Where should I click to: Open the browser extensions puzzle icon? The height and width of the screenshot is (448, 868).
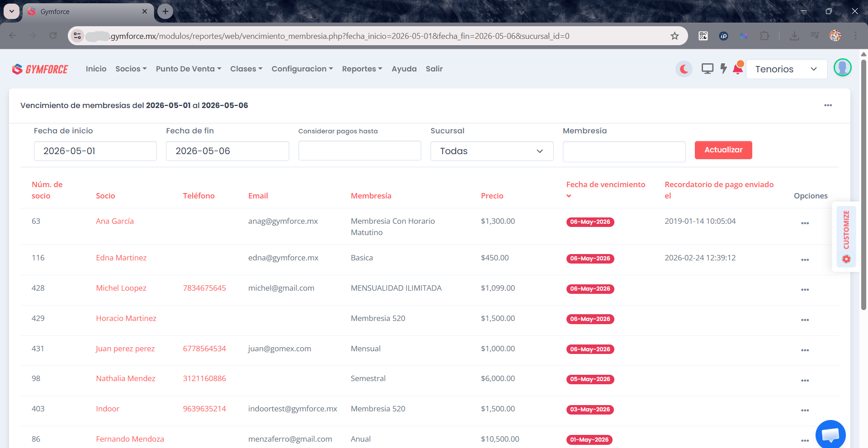(764, 36)
